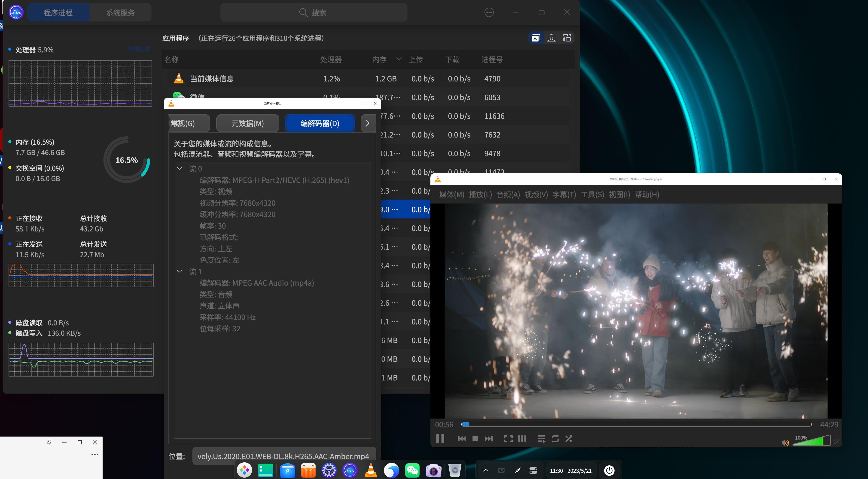Open the 工具(S) menu in VLC
The height and width of the screenshot is (479, 868).
pos(592,195)
